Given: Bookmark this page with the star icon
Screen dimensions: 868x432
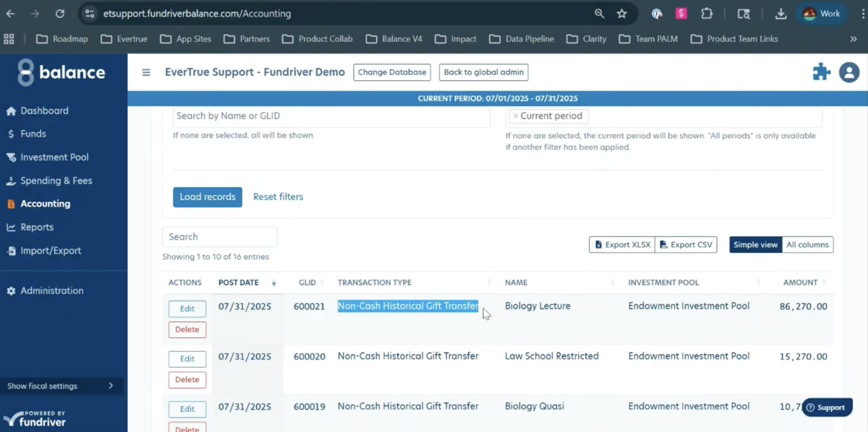Looking at the screenshot, I should 622,14.
